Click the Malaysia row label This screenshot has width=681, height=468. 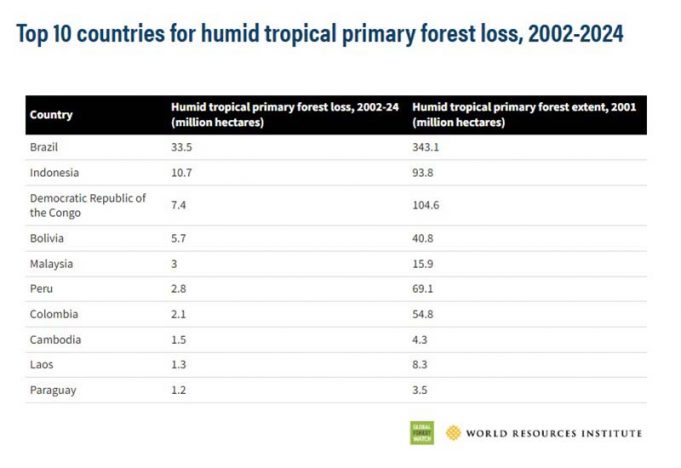tap(51, 264)
